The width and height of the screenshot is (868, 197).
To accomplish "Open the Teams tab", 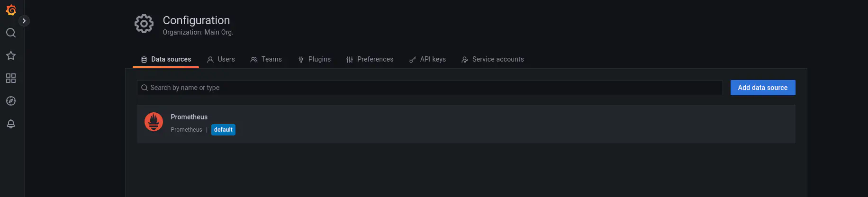I will tap(266, 59).
